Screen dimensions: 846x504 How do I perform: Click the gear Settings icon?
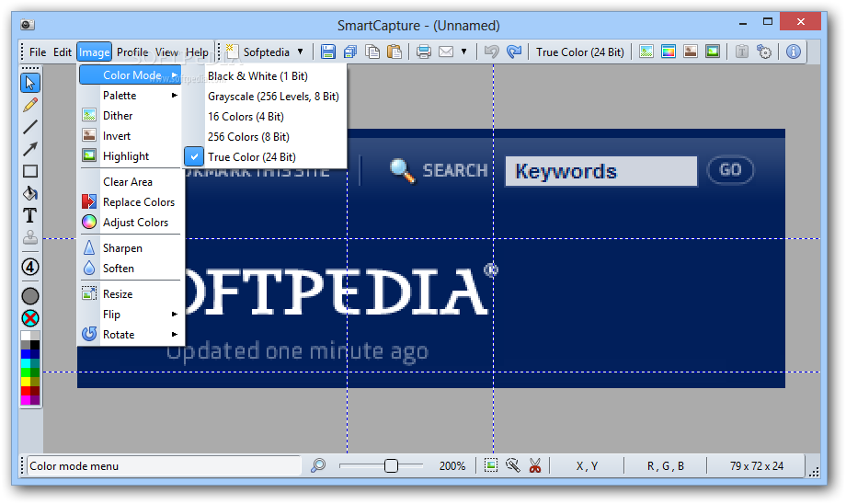[764, 52]
